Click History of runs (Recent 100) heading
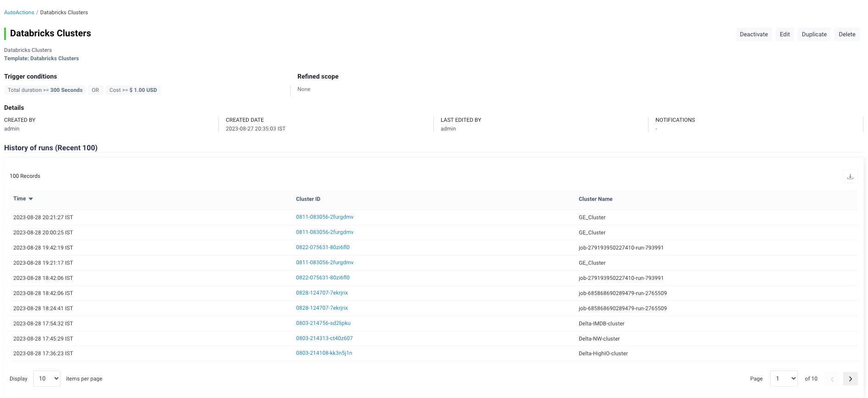 [x=50, y=148]
